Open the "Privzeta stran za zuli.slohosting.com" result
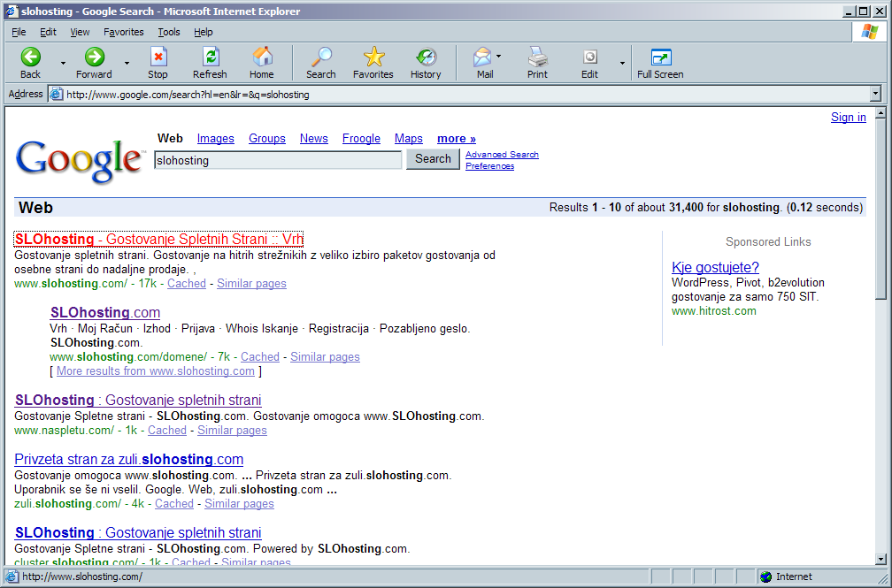This screenshot has height=588, width=892. pos(128,460)
